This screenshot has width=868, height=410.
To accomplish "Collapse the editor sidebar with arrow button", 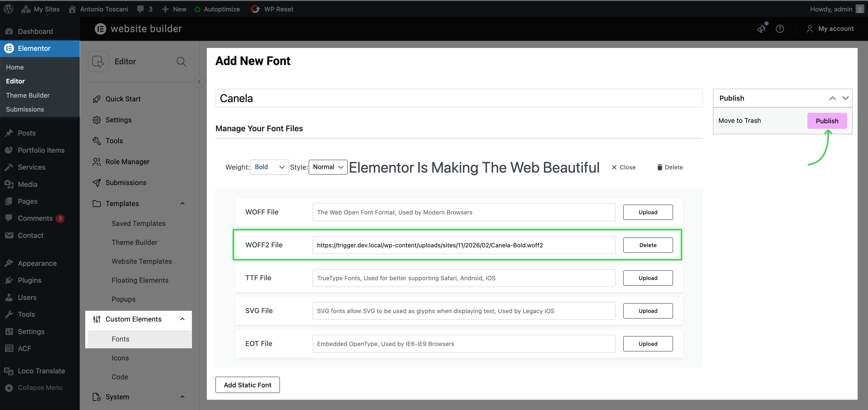I will pyautogui.click(x=199, y=82).
